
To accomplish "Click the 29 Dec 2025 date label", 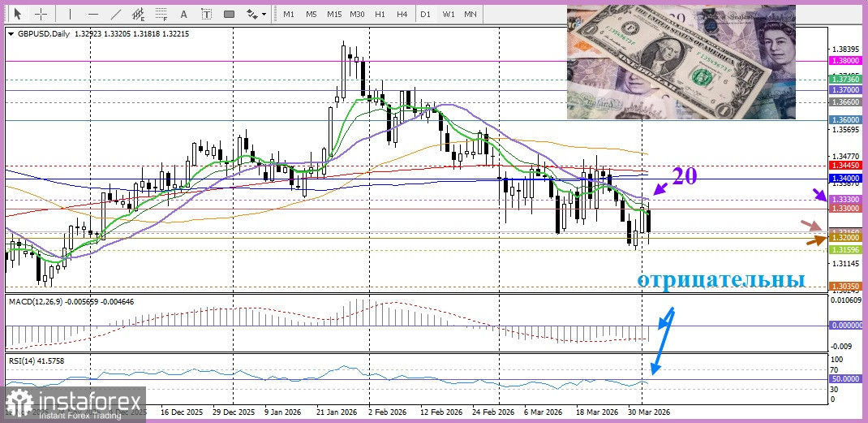I will [x=234, y=413].
